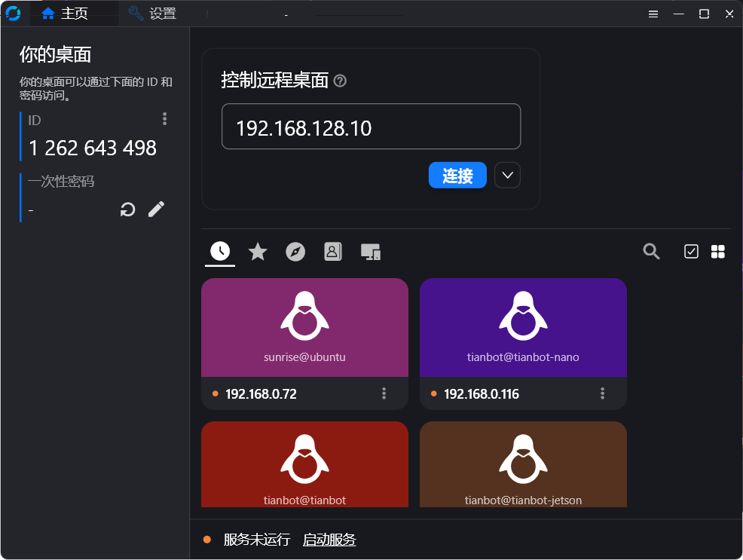743x560 pixels.
Task: Open ID options three-dot menu
Action: pyautogui.click(x=164, y=119)
